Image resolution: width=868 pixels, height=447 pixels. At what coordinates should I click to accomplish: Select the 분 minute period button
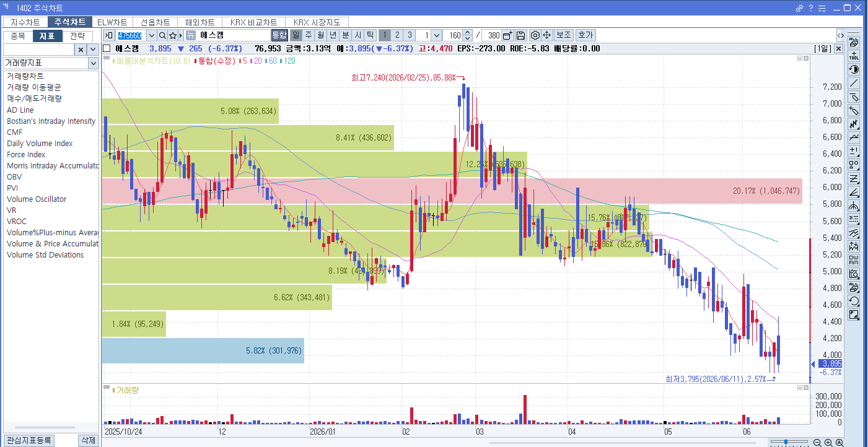345,35
